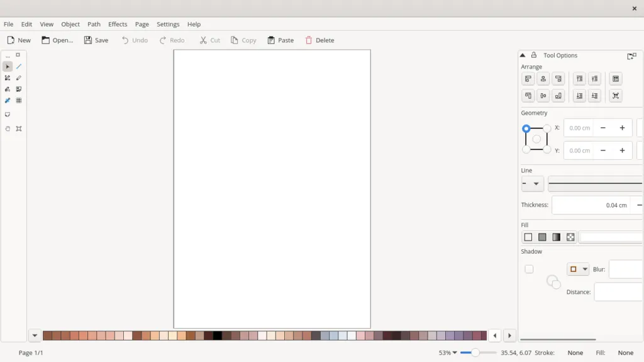Select the grid tool in toolbox
The width and height of the screenshot is (644, 362).
(19, 101)
